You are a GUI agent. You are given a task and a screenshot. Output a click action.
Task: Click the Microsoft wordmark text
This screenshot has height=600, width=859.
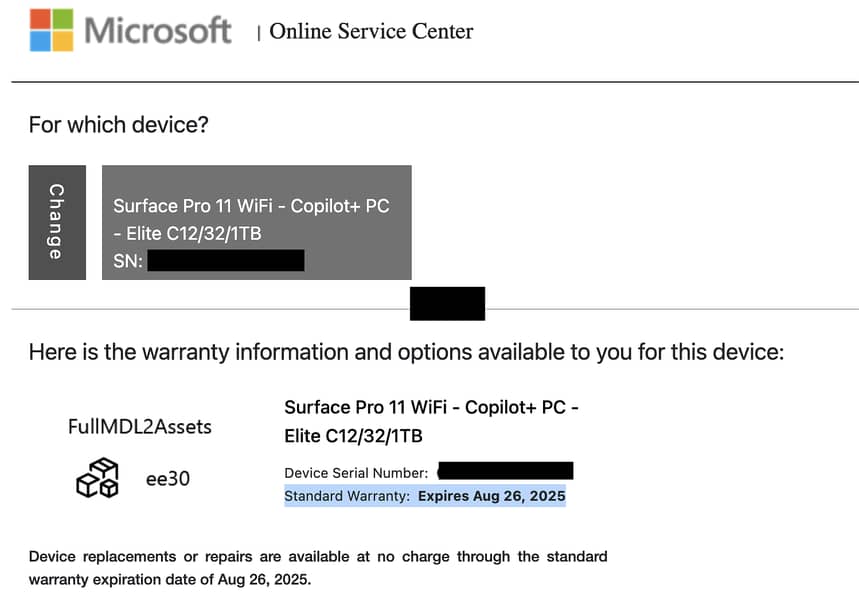coord(158,30)
